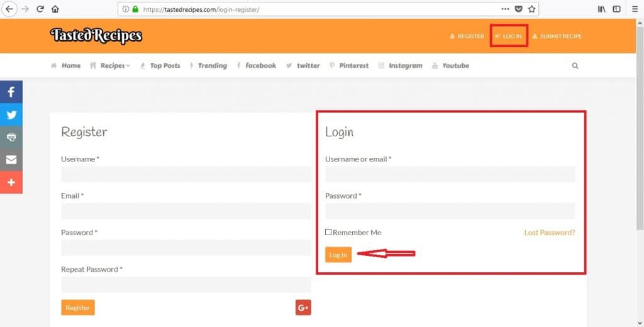Image resolution: width=644 pixels, height=327 pixels.
Task: Open the Firefox hamburger menu
Action: tap(635, 9)
